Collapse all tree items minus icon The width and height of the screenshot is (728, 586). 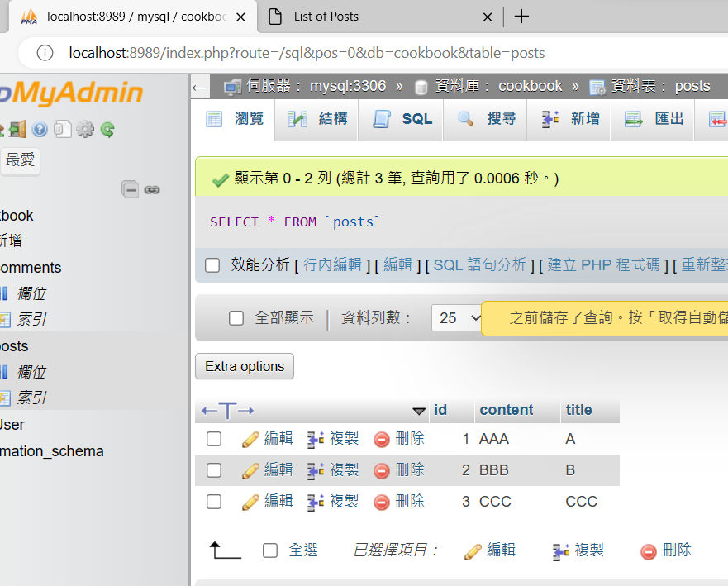click(x=130, y=189)
